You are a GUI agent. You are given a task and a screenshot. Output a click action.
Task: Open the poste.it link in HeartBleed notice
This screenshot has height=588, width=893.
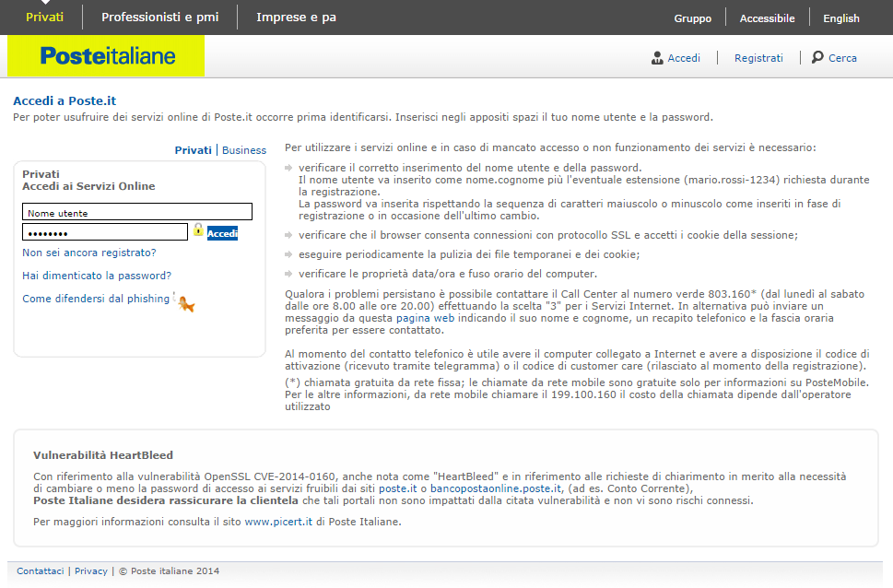pos(398,488)
